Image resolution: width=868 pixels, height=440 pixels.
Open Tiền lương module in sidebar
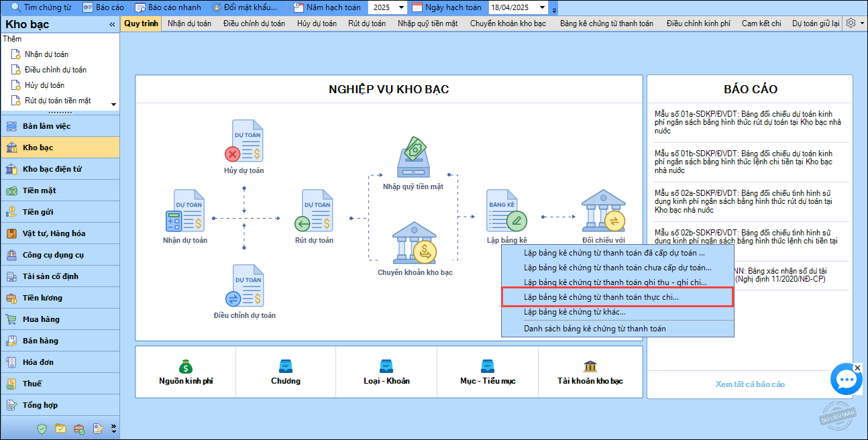click(60, 298)
